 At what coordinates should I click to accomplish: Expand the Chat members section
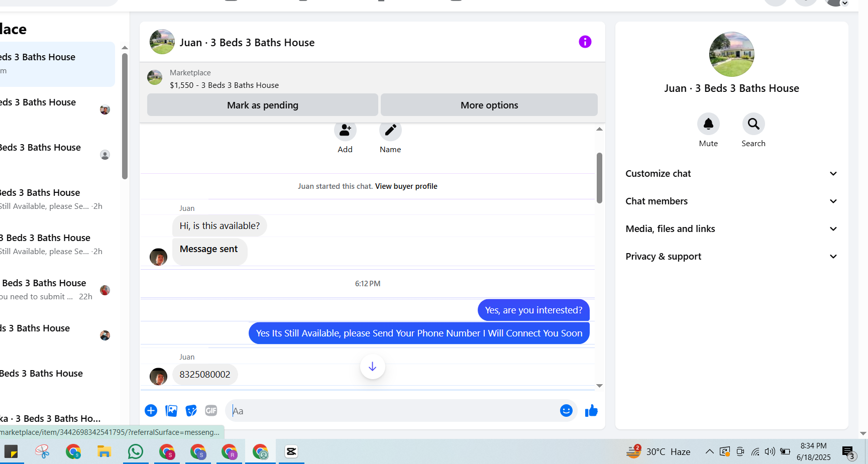(731, 201)
